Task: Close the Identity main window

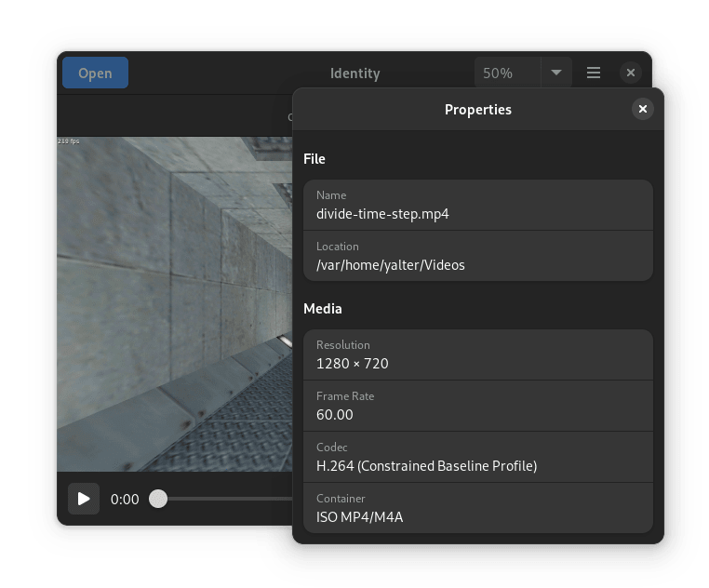Action: coord(630,73)
